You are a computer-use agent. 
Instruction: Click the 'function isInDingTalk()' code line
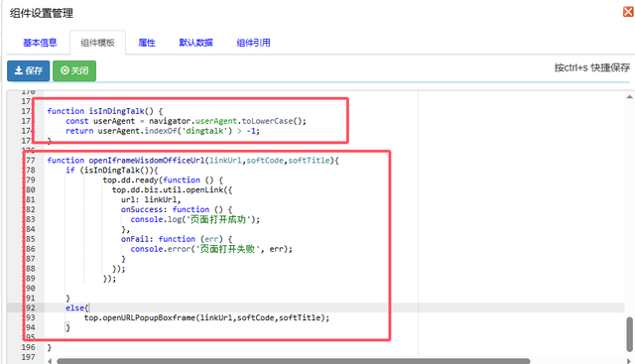point(105,111)
